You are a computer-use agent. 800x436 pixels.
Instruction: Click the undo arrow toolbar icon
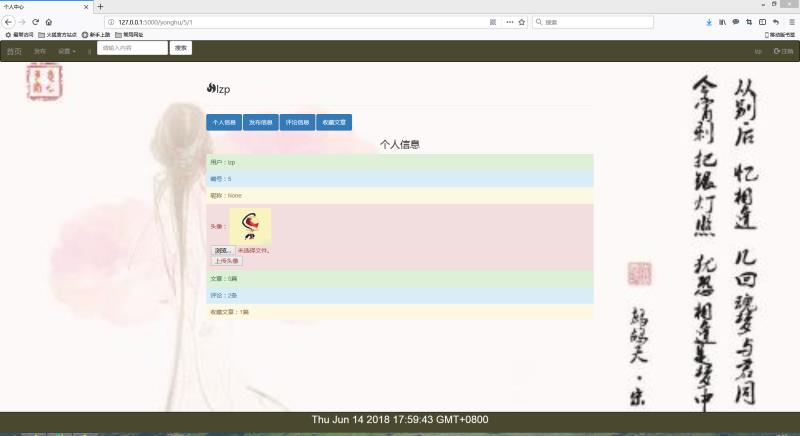coord(776,22)
